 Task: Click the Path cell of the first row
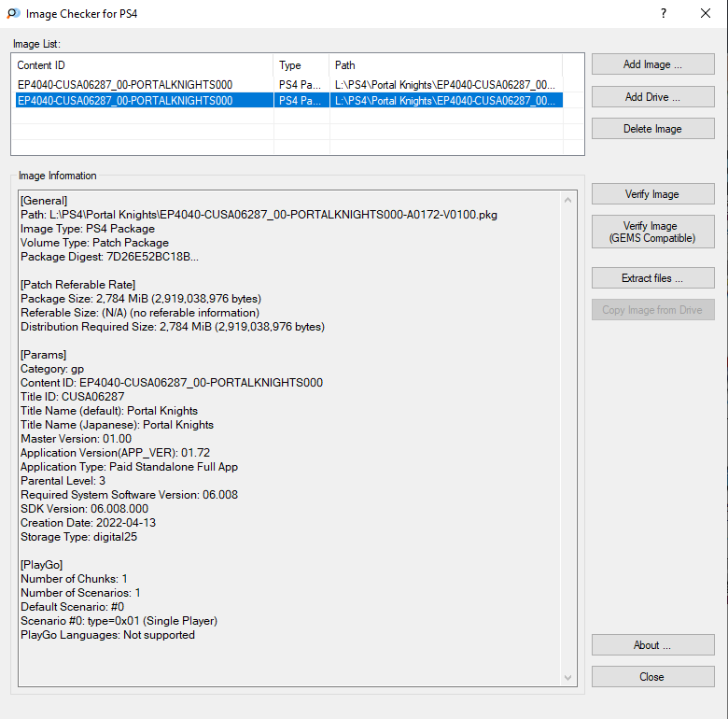445,85
